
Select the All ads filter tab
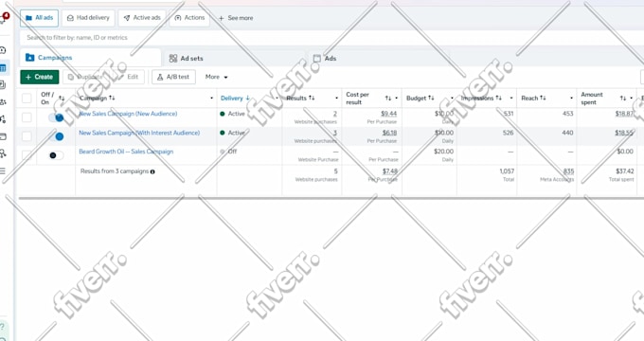39,18
